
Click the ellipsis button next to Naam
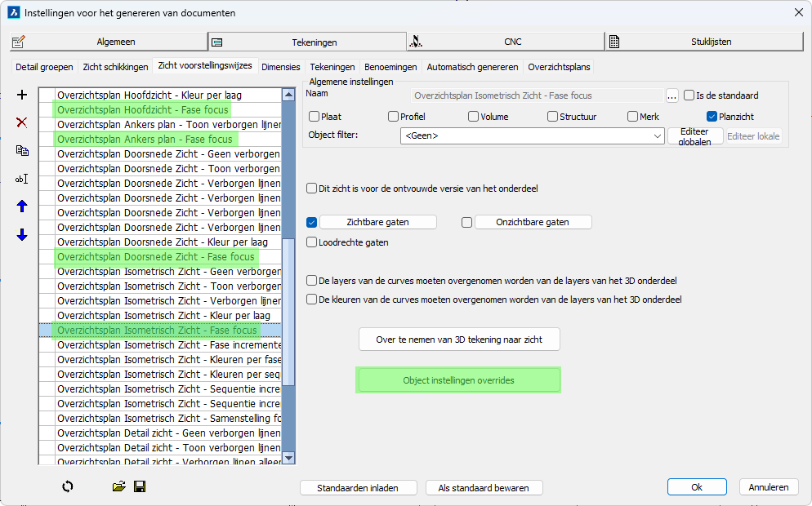point(672,95)
